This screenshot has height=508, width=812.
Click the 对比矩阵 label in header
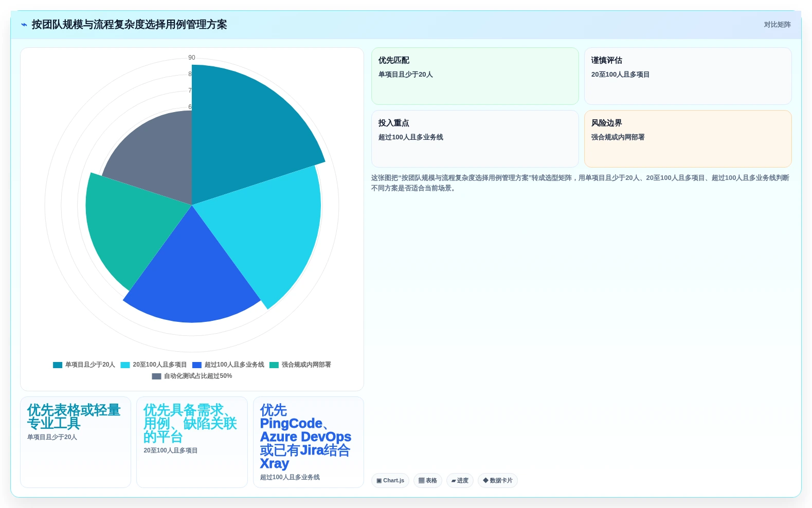click(777, 25)
